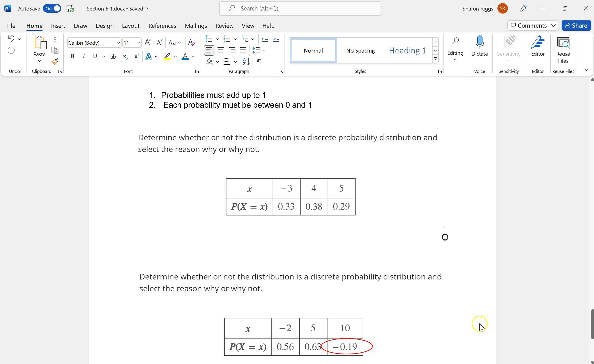
Task: Switch to the Layout tab
Action: [130, 26]
